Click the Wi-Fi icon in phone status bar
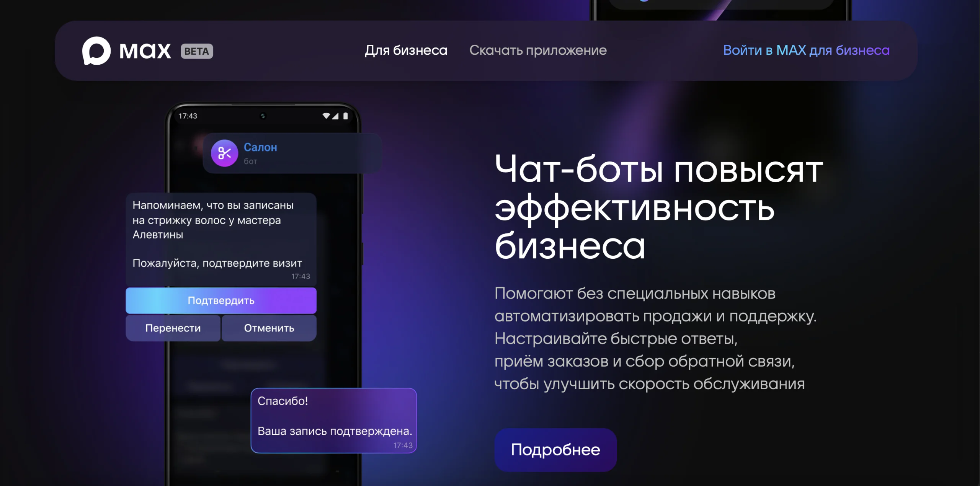Screen dimensions: 980x486 (x=326, y=116)
